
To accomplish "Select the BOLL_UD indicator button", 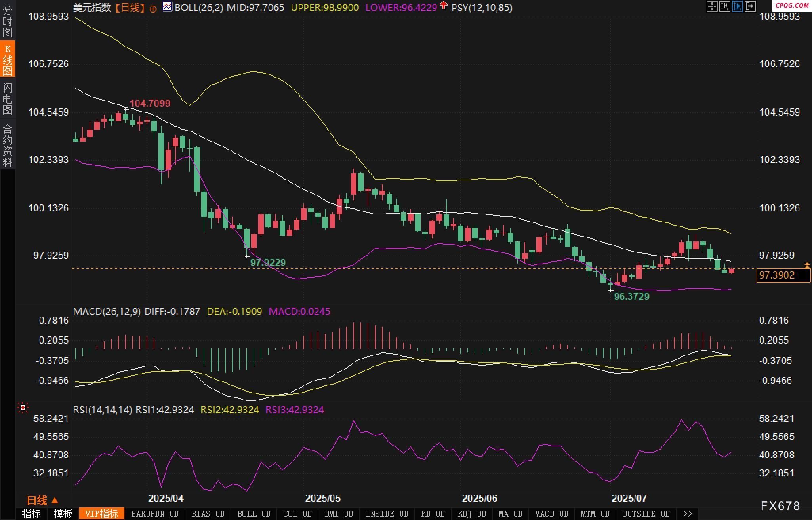I will click(254, 514).
